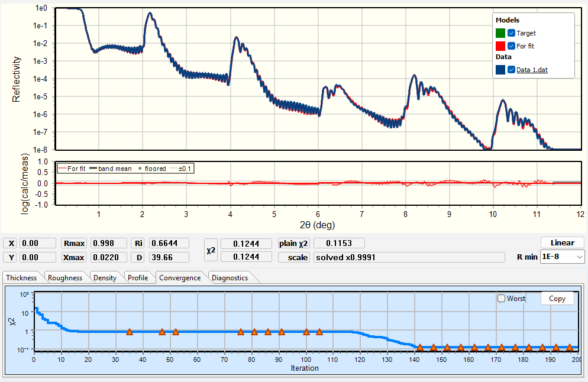Click the scale button

pos(295,258)
